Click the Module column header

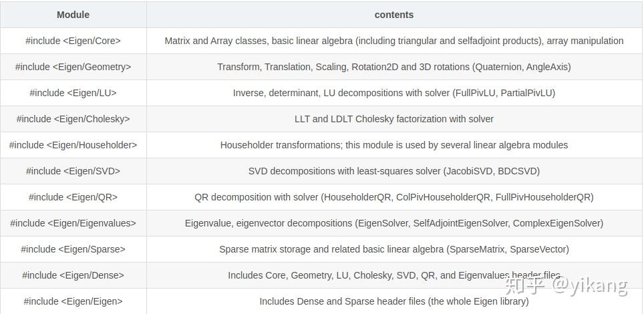tap(73, 15)
